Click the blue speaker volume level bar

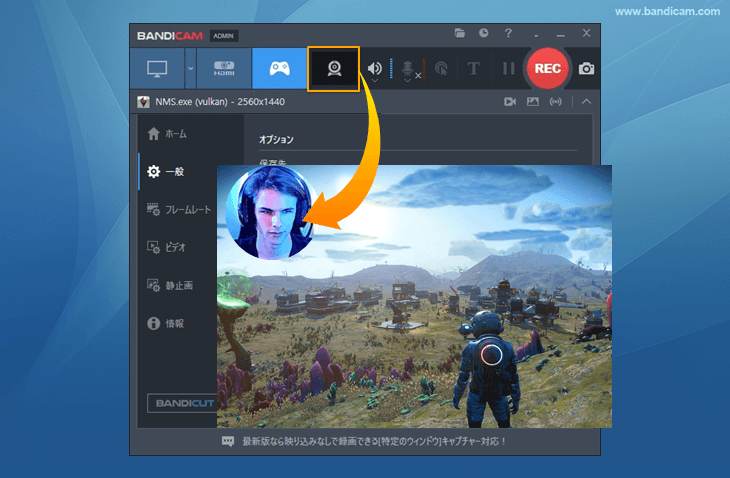point(391,68)
